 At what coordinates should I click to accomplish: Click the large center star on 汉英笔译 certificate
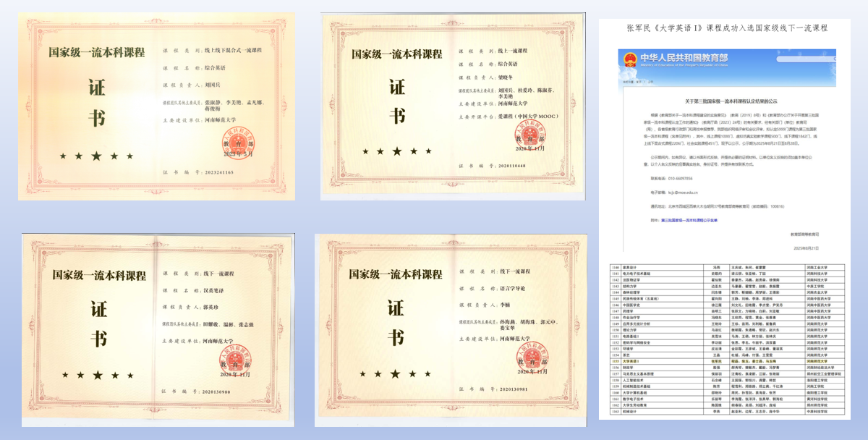pos(98,375)
